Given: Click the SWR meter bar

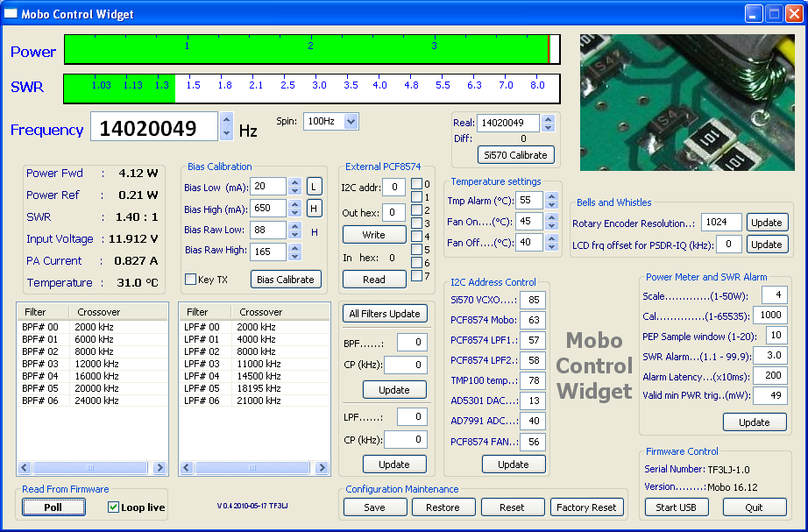Looking at the screenshot, I should [x=311, y=88].
